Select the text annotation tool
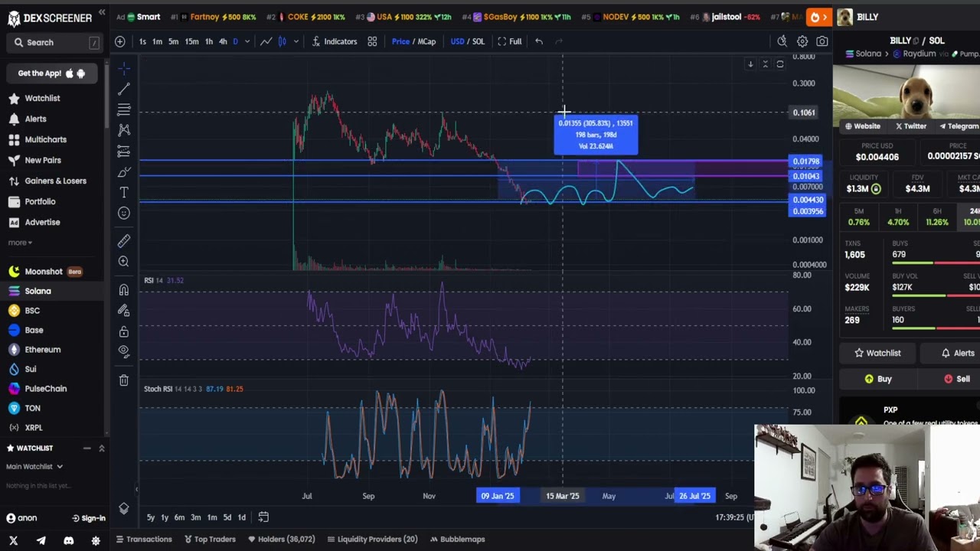Image resolution: width=980 pixels, height=551 pixels. click(124, 192)
